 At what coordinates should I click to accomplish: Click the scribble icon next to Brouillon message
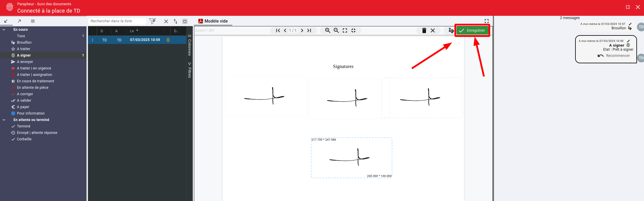(630, 28)
